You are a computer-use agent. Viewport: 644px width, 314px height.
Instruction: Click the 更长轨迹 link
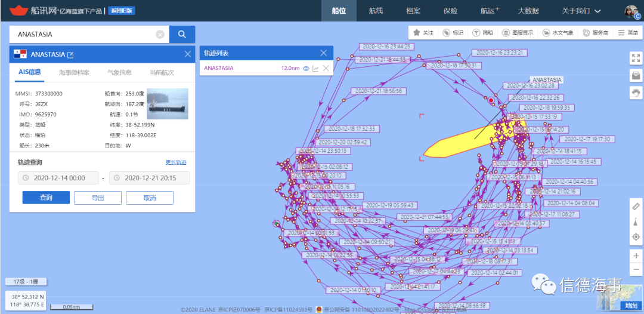click(176, 162)
